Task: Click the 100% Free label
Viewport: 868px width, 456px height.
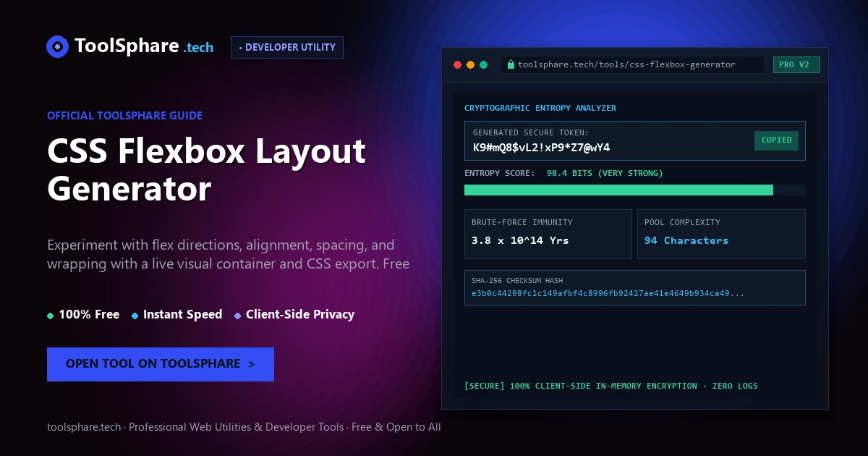Action: coord(89,315)
